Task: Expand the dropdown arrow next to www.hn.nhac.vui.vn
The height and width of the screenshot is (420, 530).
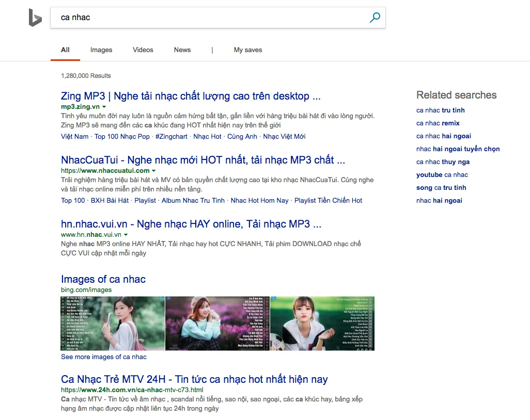Action: coord(126,235)
